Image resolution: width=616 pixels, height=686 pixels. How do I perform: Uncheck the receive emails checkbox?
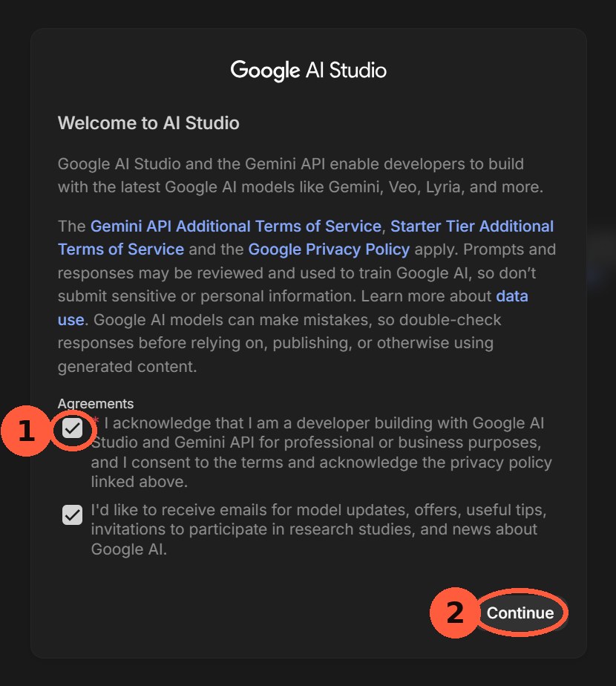[x=72, y=515]
